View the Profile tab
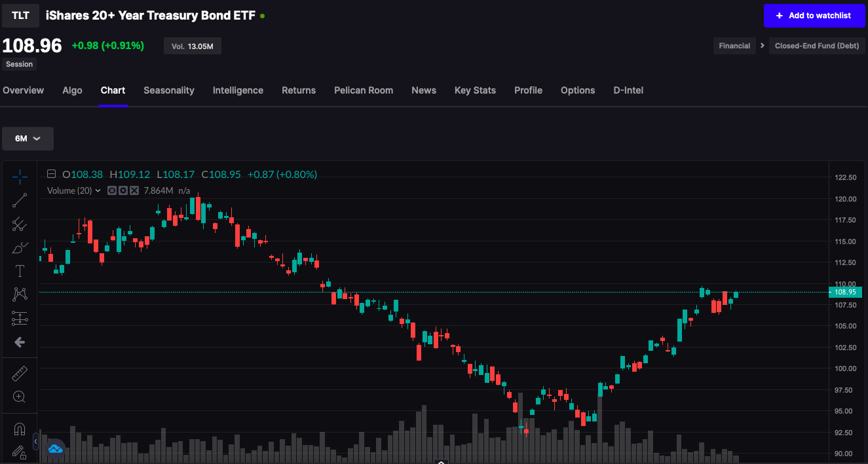Image resolution: width=868 pixels, height=464 pixels. tap(528, 90)
